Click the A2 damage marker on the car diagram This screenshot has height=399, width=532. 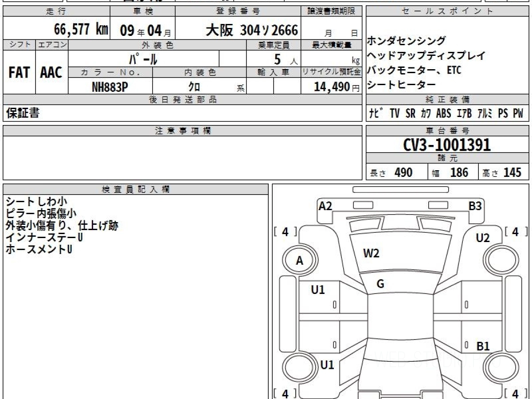click(x=325, y=206)
